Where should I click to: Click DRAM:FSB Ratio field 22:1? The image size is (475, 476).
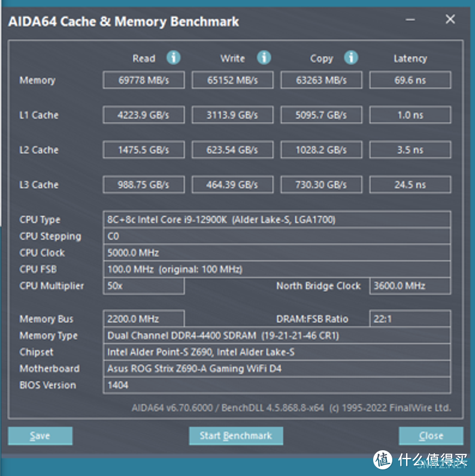click(x=410, y=319)
